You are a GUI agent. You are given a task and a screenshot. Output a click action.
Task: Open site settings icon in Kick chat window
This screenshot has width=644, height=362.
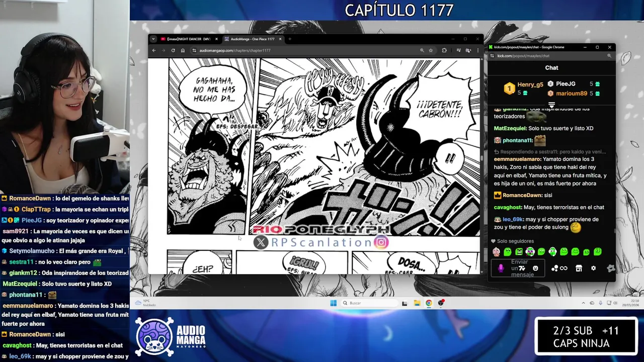[x=493, y=56]
